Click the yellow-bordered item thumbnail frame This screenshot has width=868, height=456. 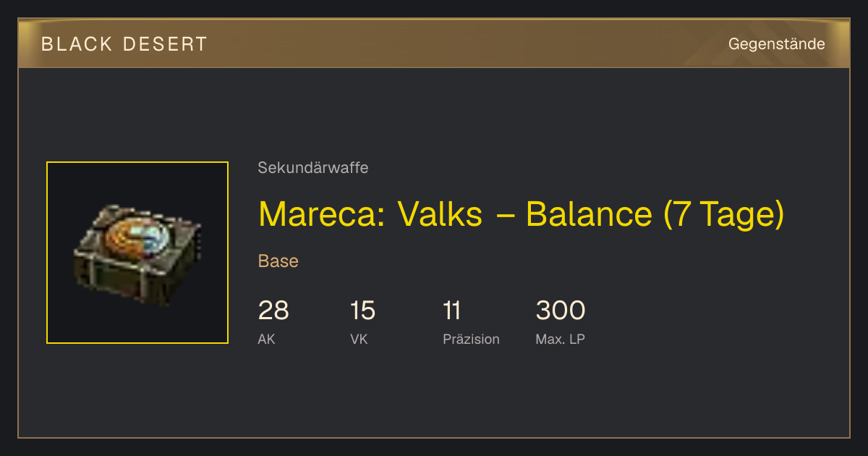[x=137, y=253]
